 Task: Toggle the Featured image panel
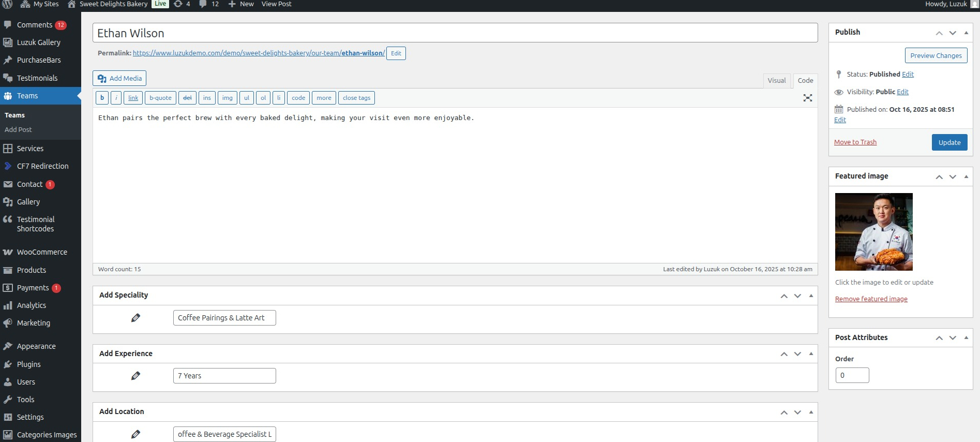[x=966, y=176]
